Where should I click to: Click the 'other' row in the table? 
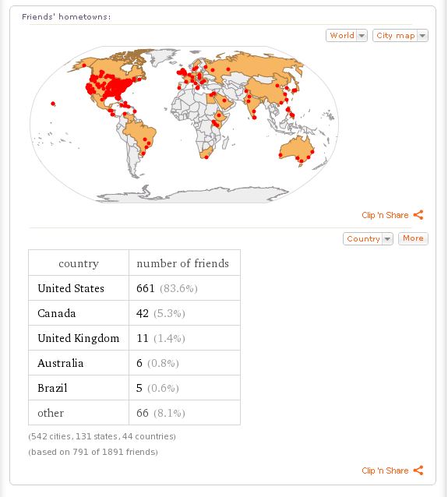pos(135,413)
